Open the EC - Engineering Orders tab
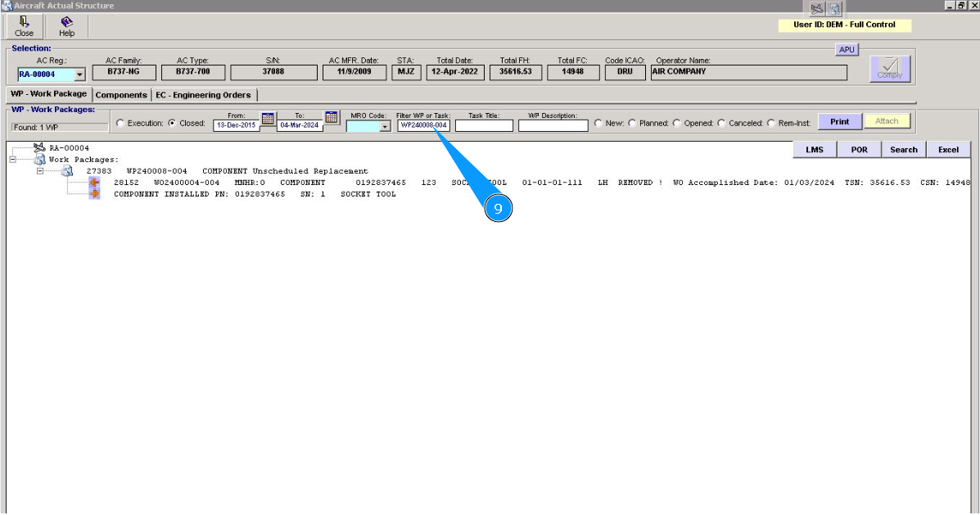Screen dimensions: 980x515 pos(204,95)
